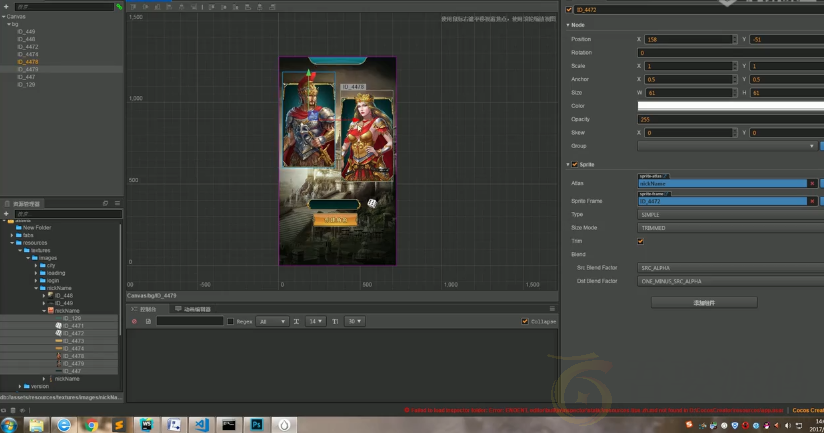Collapse the Canvas node in hierarchy
This screenshot has height=433, width=824.
(x=3, y=16)
